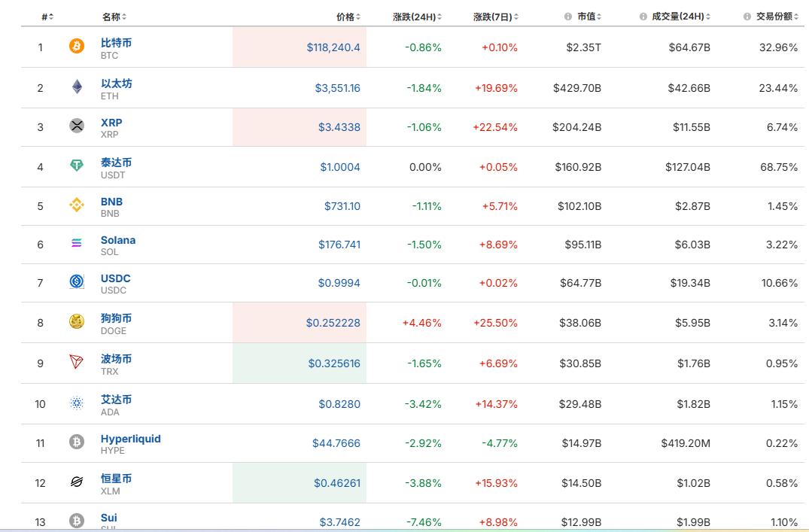Click USDC market cap $64.77B
Viewport: 809px width, 532px height.
click(580, 283)
